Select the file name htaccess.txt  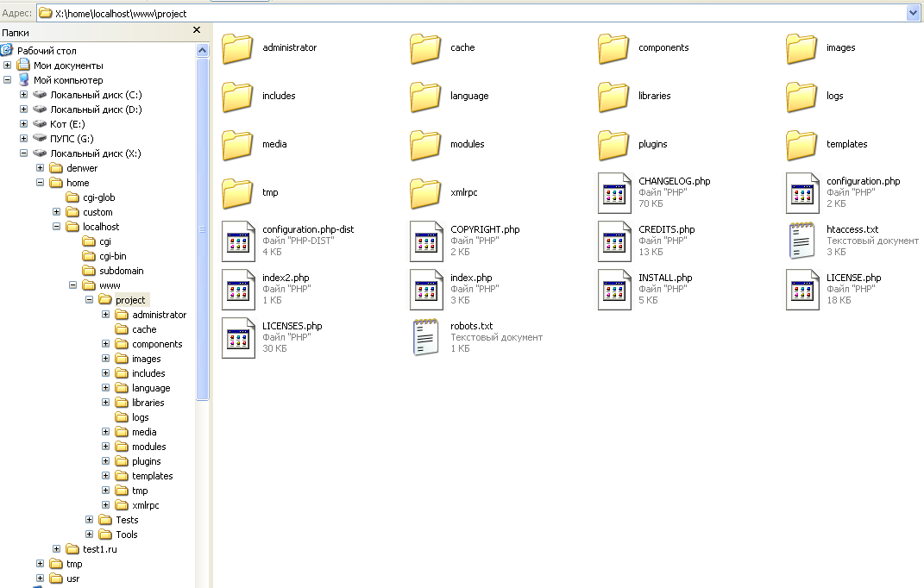[x=852, y=230]
